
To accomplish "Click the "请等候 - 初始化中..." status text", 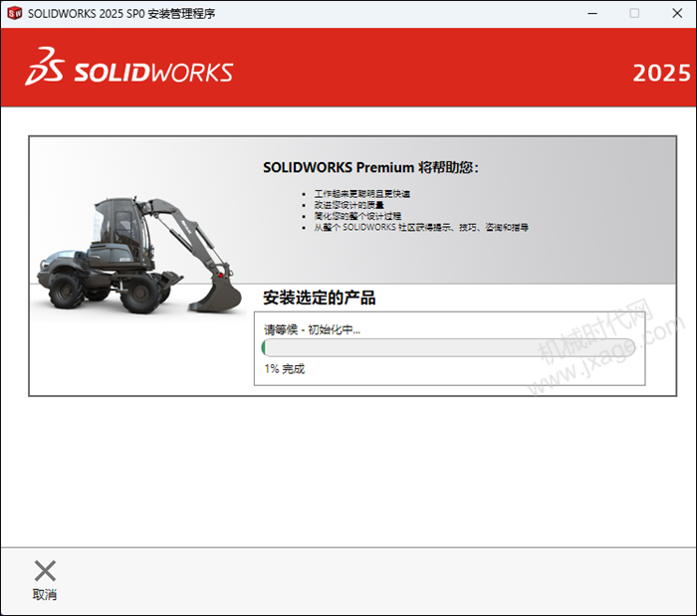I will (x=312, y=329).
